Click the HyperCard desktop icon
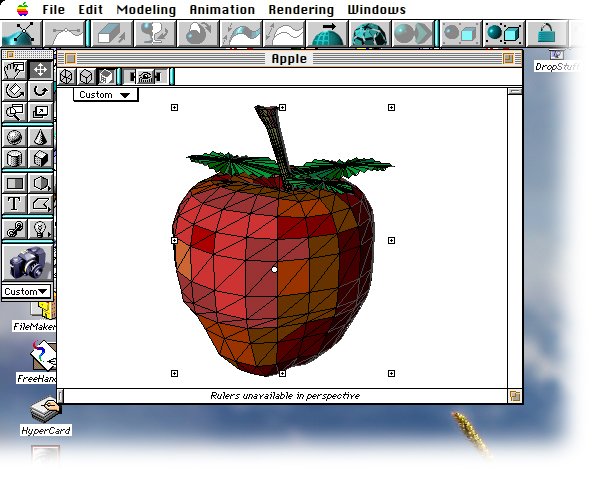 point(44,412)
